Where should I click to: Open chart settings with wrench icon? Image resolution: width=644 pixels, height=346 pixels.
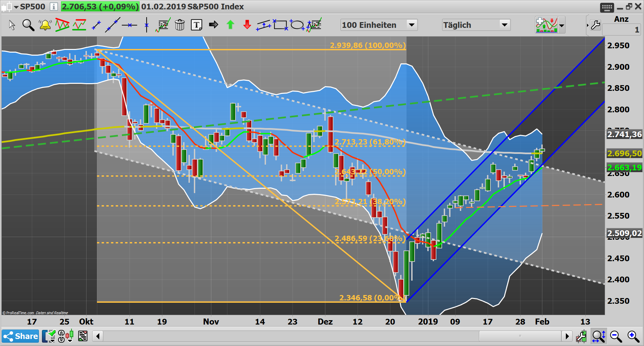[x=596, y=25]
